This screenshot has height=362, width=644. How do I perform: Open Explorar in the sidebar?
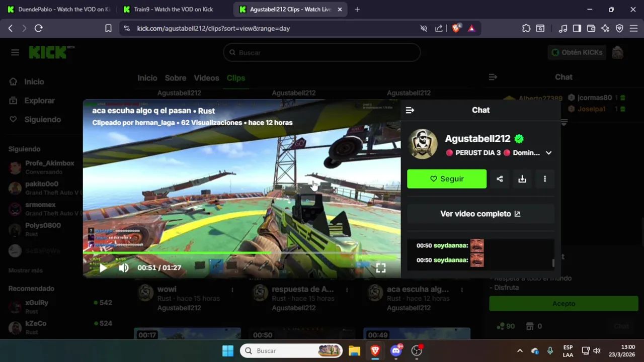click(x=39, y=101)
